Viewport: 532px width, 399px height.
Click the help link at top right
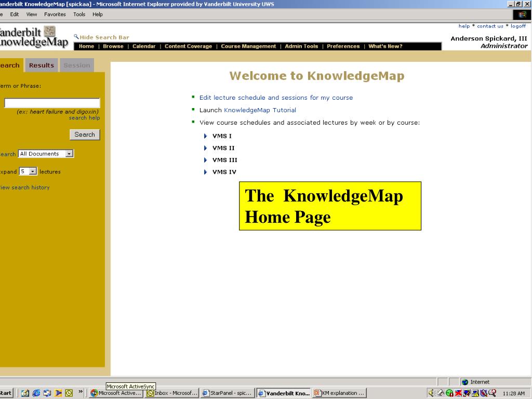click(x=464, y=26)
